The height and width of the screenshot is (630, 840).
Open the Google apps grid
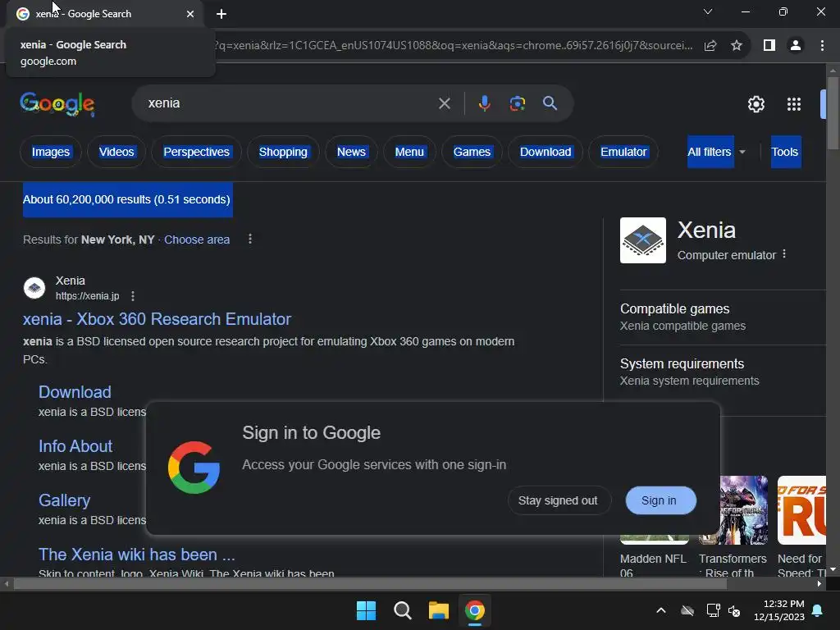[x=794, y=104]
